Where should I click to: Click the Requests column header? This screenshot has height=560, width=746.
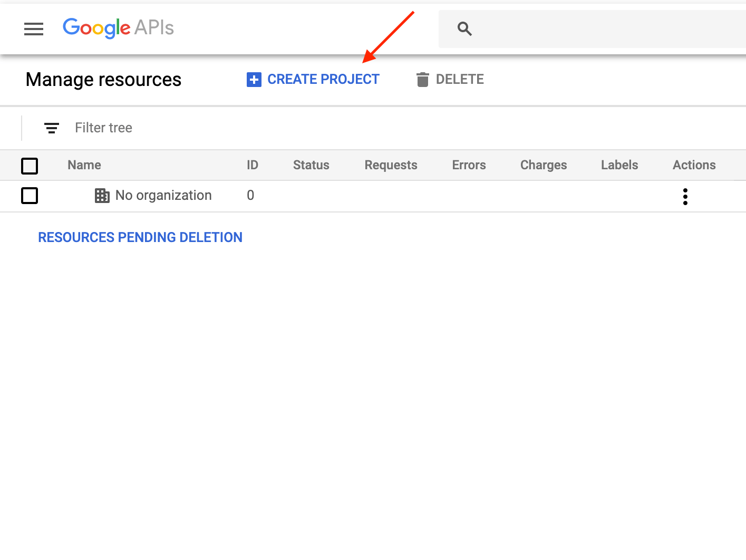click(391, 165)
